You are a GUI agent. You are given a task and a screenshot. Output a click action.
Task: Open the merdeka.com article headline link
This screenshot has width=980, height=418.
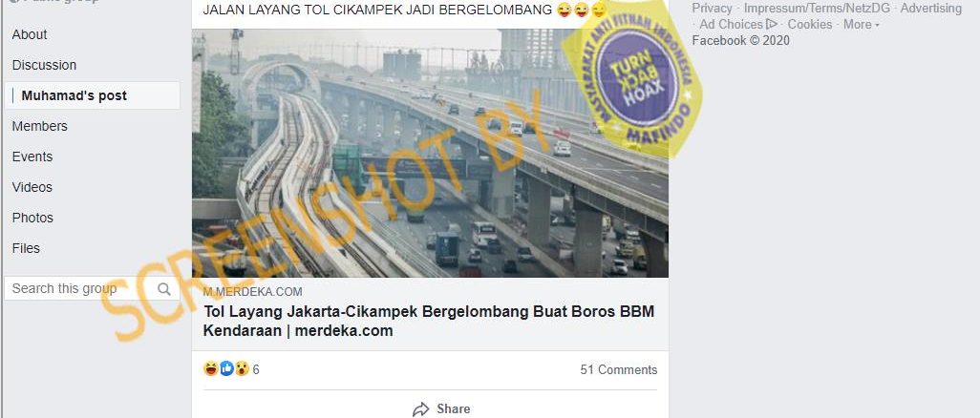click(x=429, y=322)
